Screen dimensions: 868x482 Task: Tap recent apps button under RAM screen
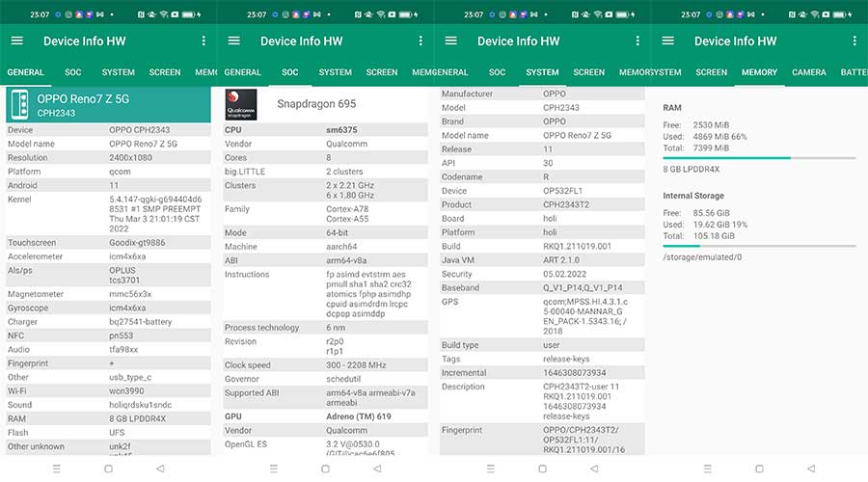[x=708, y=469]
